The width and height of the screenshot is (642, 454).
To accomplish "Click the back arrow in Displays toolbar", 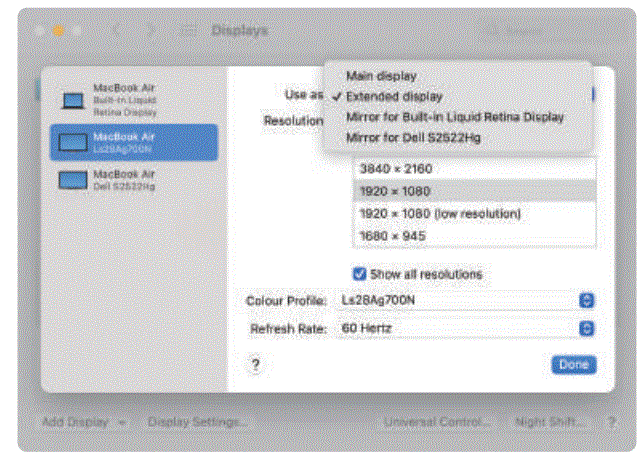I will pyautogui.click(x=116, y=30).
